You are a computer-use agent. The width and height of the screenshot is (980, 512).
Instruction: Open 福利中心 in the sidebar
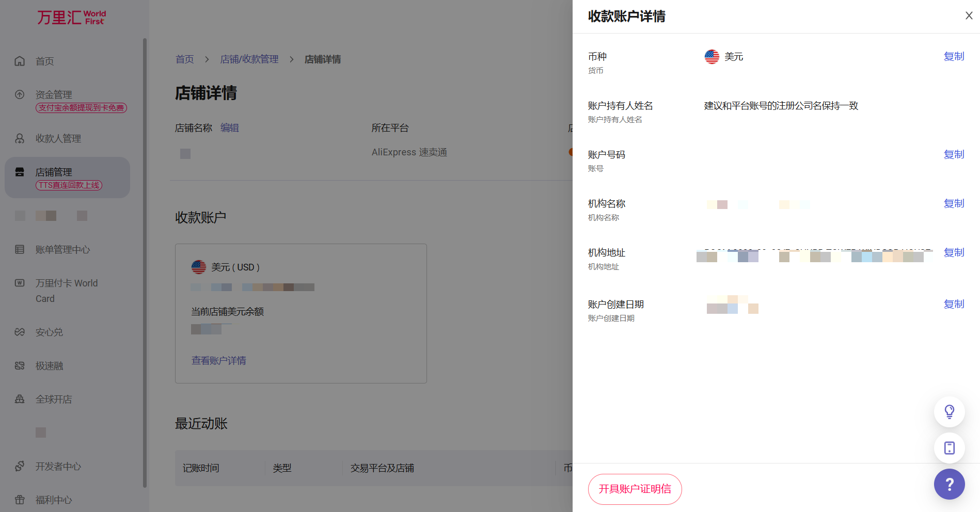point(54,500)
